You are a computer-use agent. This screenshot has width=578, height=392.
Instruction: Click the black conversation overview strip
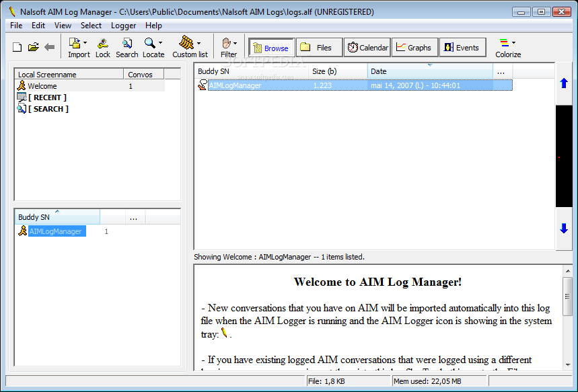coord(564,156)
